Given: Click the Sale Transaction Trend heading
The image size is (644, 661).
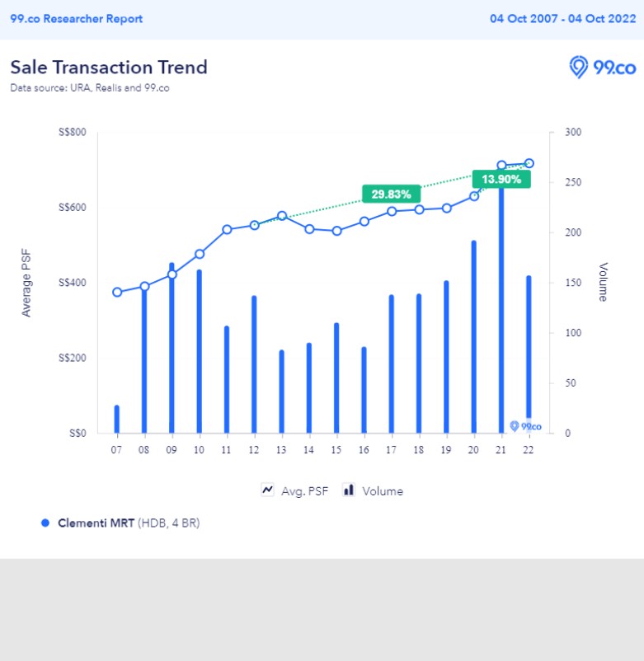Looking at the screenshot, I should coord(109,68).
